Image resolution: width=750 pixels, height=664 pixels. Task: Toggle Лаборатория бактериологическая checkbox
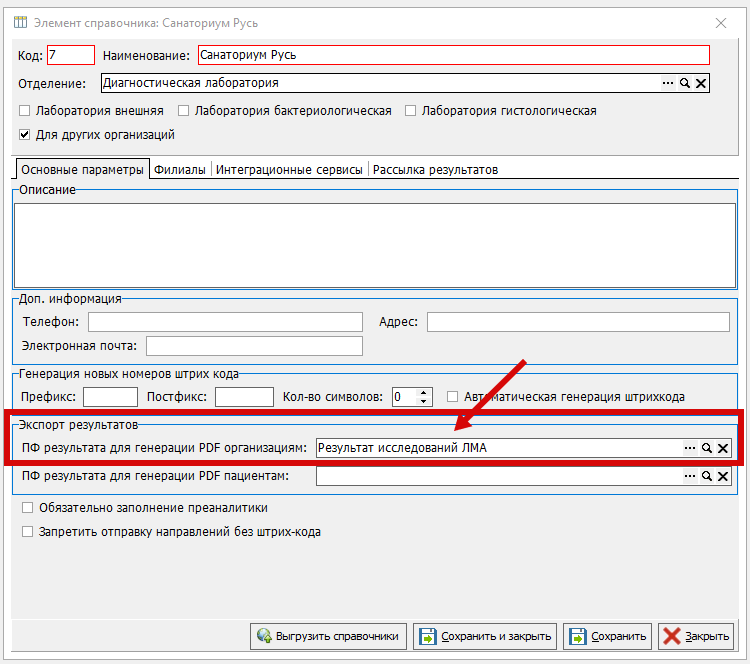click(184, 111)
